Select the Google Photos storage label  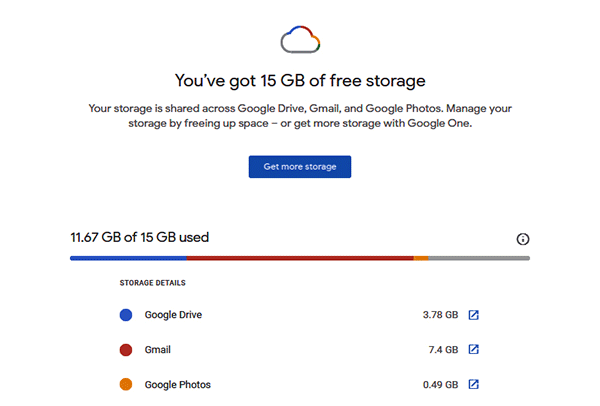click(177, 384)
